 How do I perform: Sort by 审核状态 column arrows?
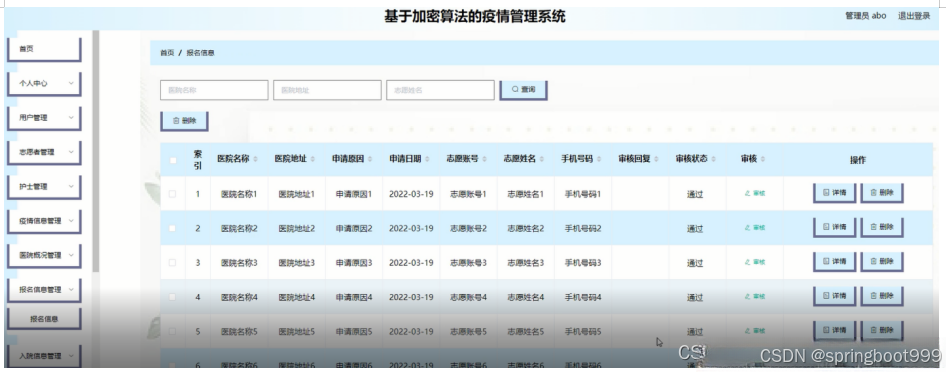pyautogui.click(x=714, y=159)
